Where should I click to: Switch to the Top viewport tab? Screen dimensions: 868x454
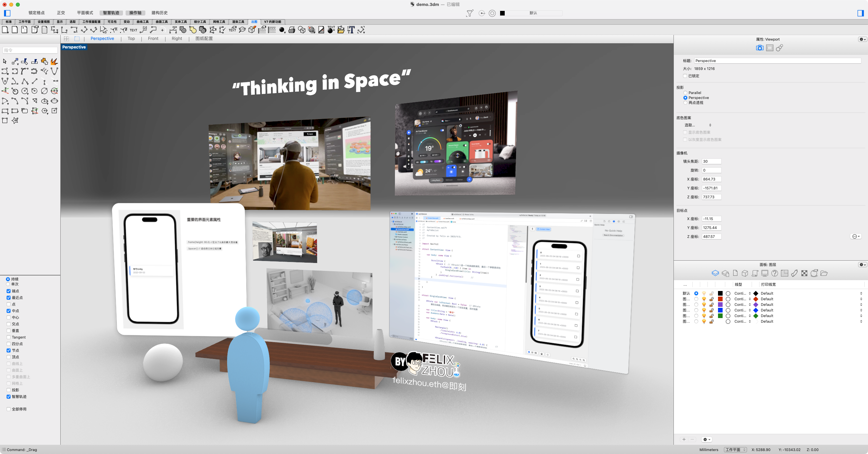point(131,39)
